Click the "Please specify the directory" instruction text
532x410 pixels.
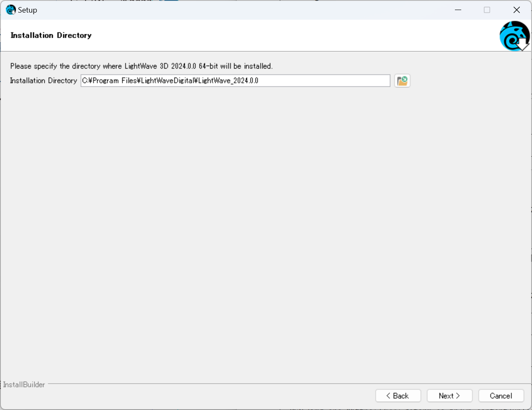tap(142, 66)
